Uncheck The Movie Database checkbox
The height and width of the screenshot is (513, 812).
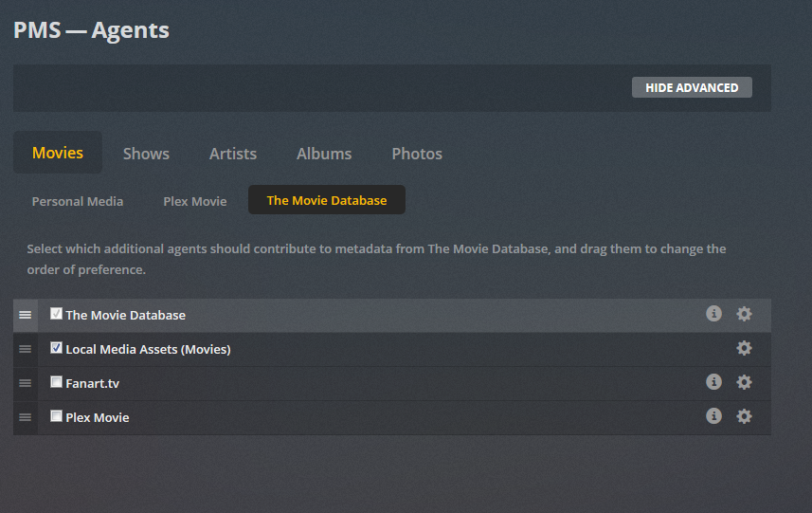56,314
